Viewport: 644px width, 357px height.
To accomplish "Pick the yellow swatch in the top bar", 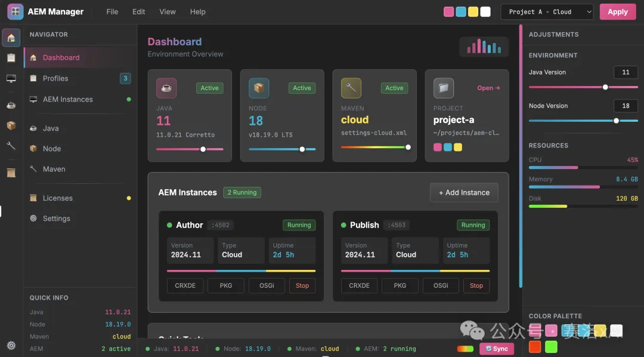I will 473,12.
